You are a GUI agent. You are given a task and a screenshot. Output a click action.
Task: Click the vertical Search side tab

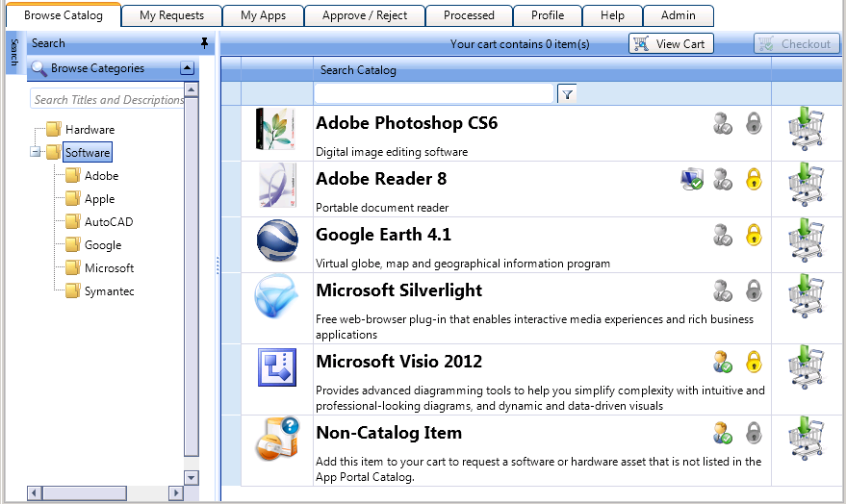(x=14, y=52)
